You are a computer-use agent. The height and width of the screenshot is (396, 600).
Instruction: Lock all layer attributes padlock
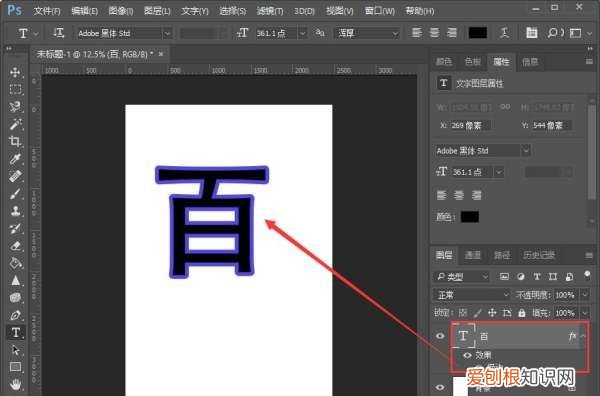(x=522, y=313)
